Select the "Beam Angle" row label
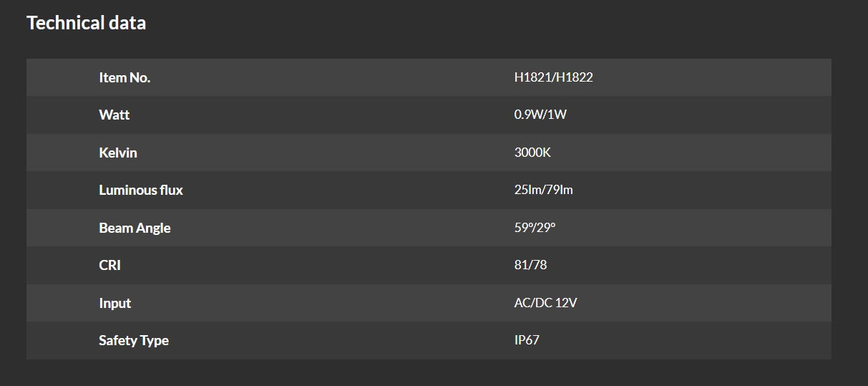Viewport: 868px width, 386px height. [x=135, y=228]
